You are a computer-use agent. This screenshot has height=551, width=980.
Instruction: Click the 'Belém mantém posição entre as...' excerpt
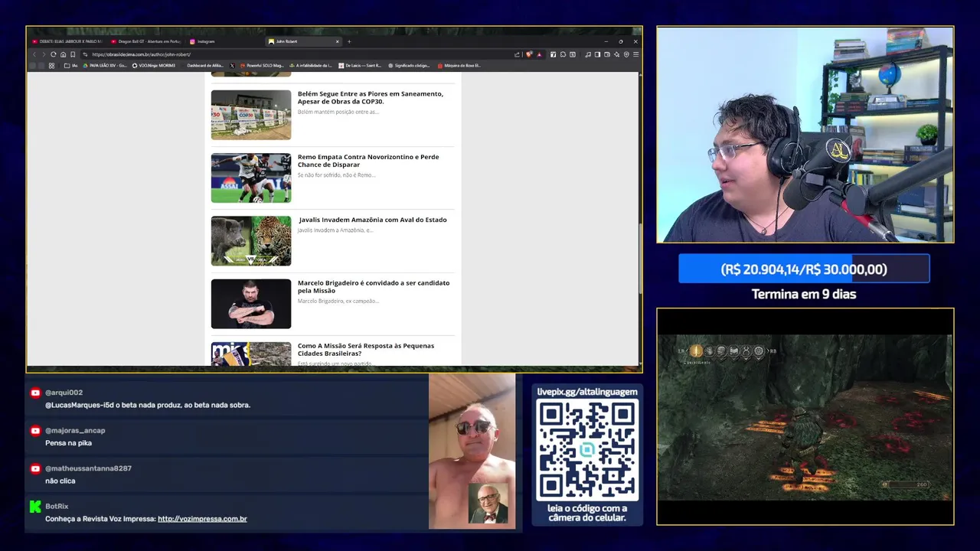[338, 112]
